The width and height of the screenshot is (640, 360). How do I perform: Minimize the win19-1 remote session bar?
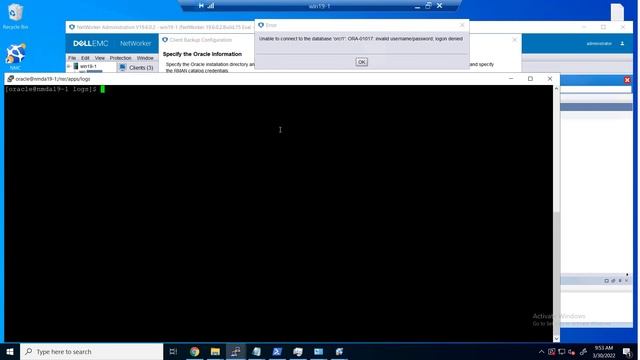[417, 6]
